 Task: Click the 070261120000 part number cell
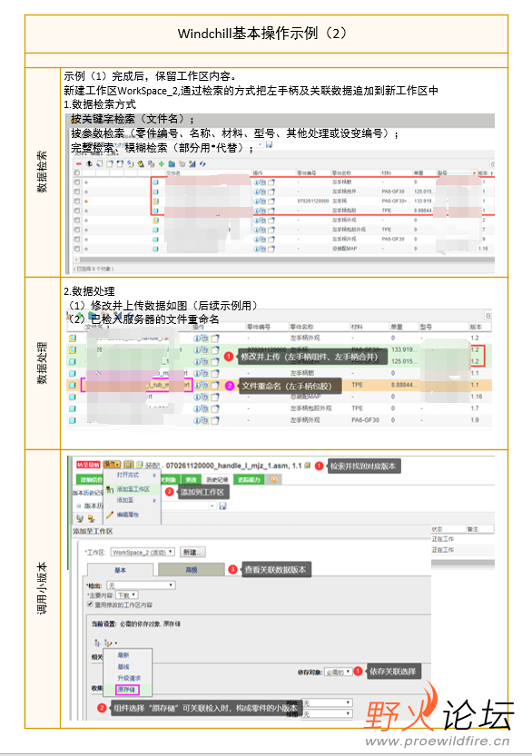coord(313,201)
